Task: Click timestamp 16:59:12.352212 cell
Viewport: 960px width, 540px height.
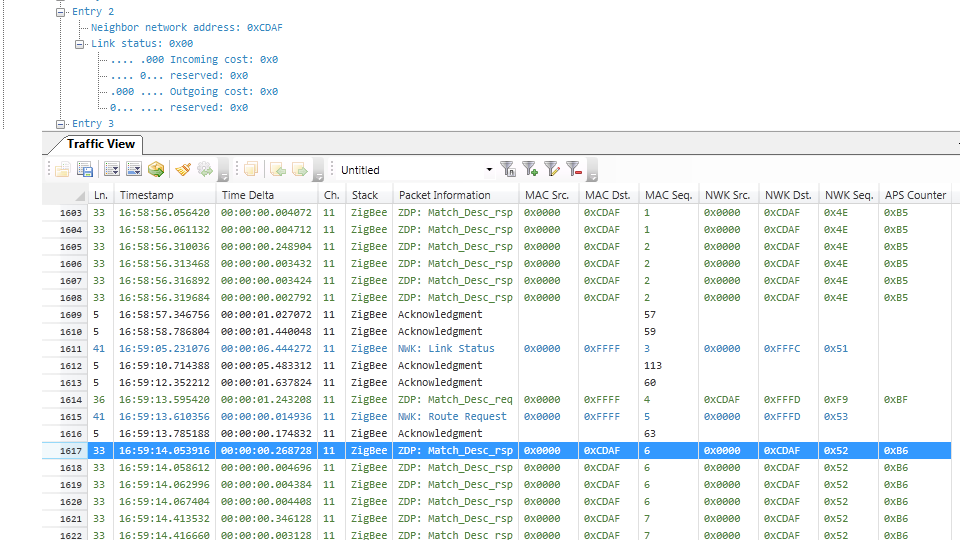Action: pyautogui.click(x=164, y=383)
